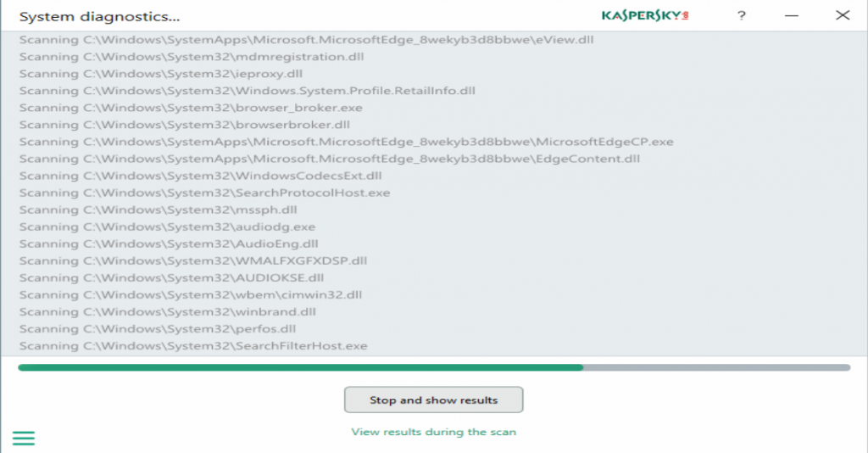Image resolution: width=868 pixels, height=453 pixels.
Task: Open the hamburger menu icon
Action: [23, 438]
